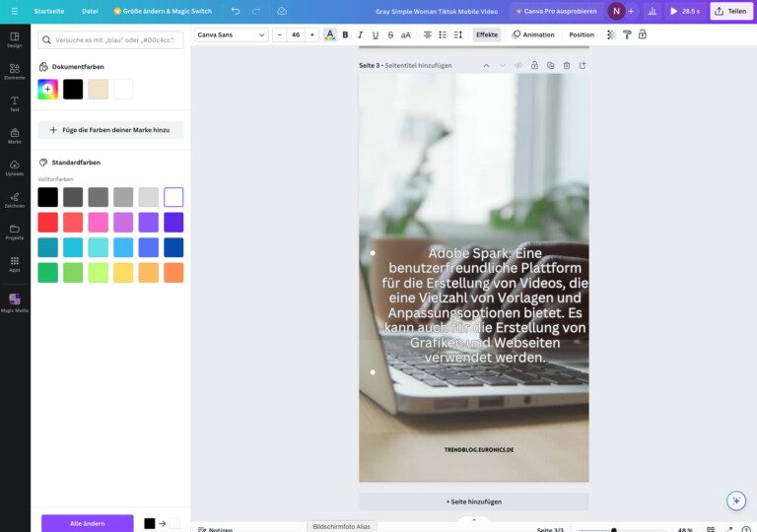The width and height of the screenshot is (757, 532).
Task: Click Seitentitel hinzufügen field
Action: coord(418,65)
